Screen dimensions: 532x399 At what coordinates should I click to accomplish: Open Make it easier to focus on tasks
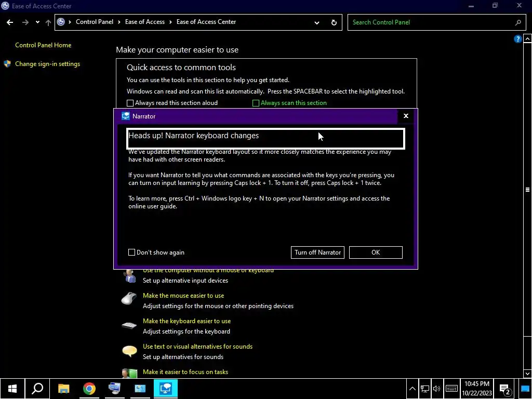click(x=185, y=372)
